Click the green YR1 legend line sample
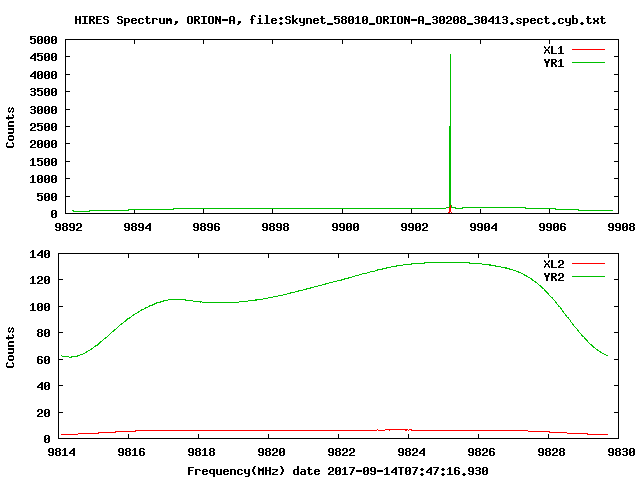The height and width of the screenshot is (480, 640). pyautogui.click(x=588, y=63)
